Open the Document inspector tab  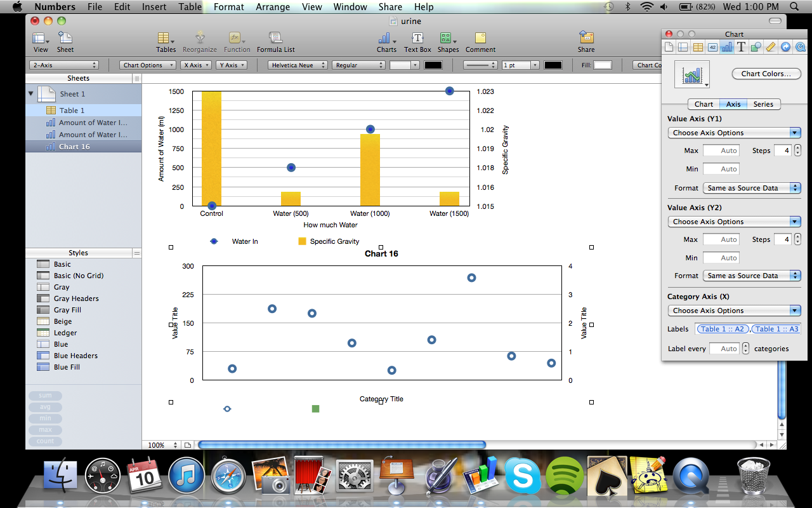tap(669, 46)
